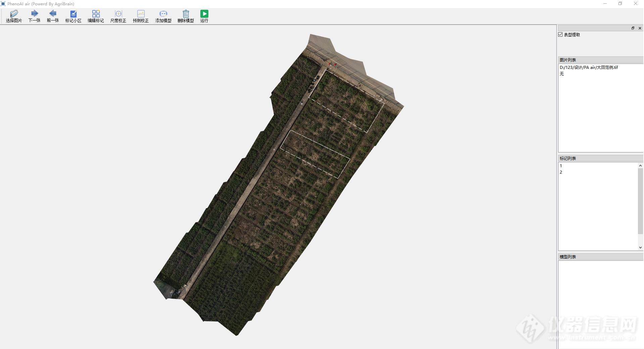This screenshot has width=644, height=349.
Task: Select image path D:/123/设计/PA air/大田范例.tif
Action: coord(589,68)
